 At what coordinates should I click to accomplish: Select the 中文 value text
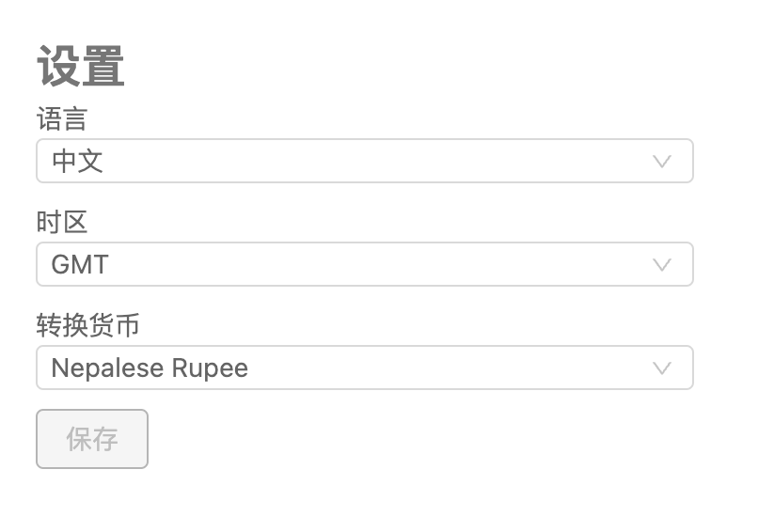[x=77, y=161]
